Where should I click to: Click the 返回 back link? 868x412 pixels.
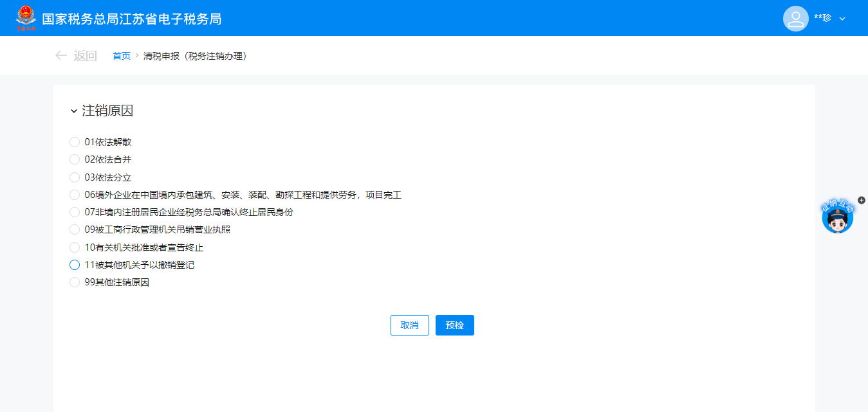tap(85, 56)
